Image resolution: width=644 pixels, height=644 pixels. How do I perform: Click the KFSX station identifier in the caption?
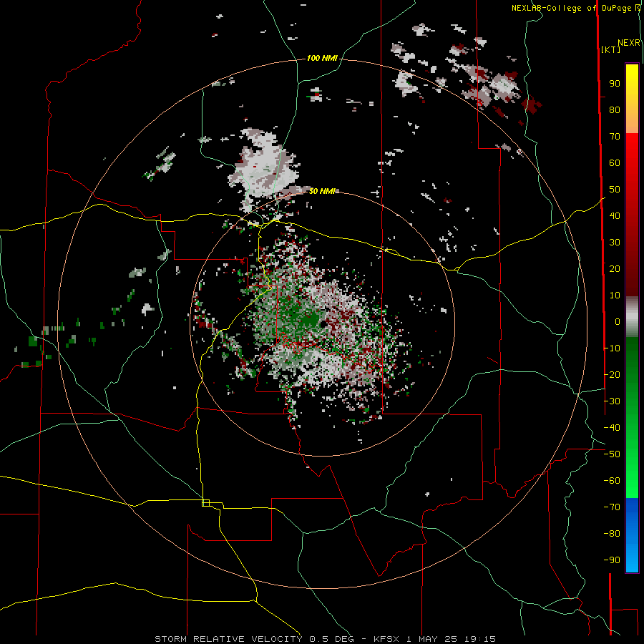[386, 639]
